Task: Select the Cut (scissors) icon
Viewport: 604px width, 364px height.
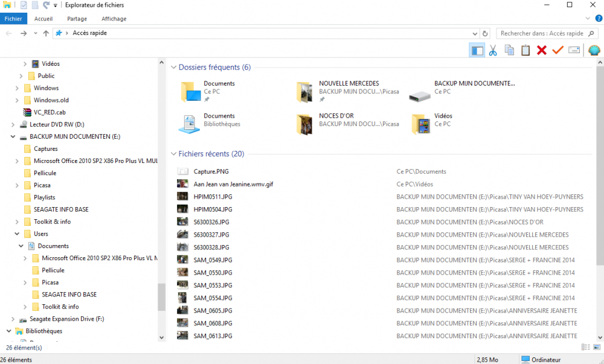Action: [493, 50]
